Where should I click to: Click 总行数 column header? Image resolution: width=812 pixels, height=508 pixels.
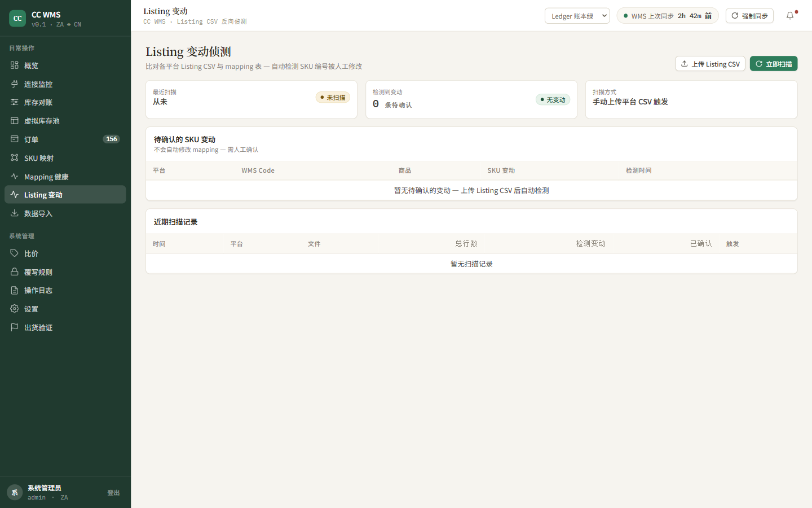(x=466, y=243)
